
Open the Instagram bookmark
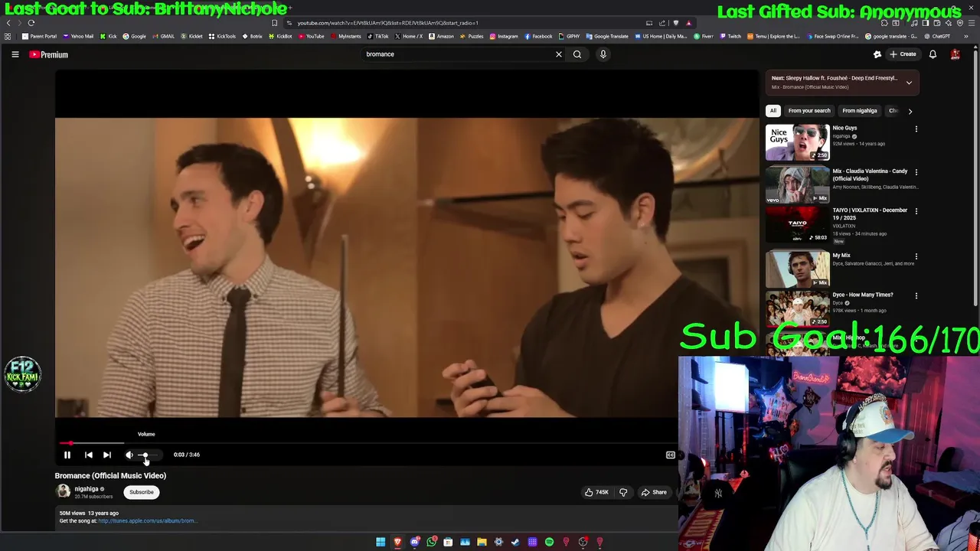503,36
